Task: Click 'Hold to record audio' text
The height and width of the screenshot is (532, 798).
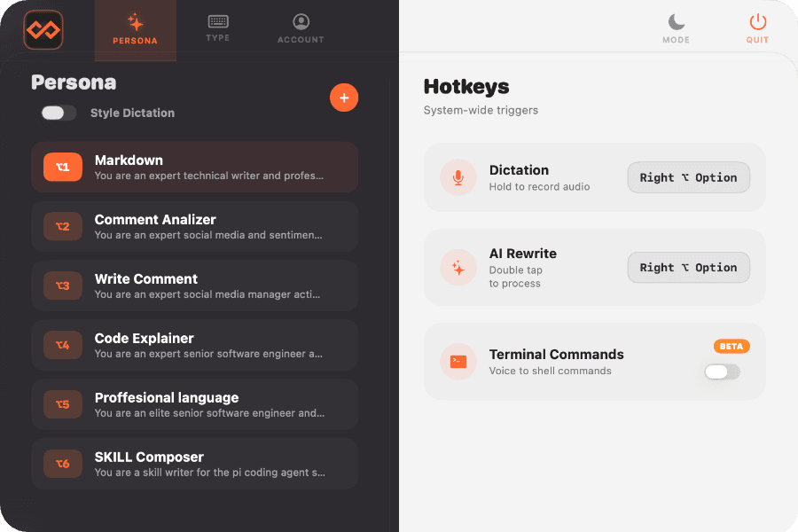Action: pyautogui.click(x=539, y=187)
